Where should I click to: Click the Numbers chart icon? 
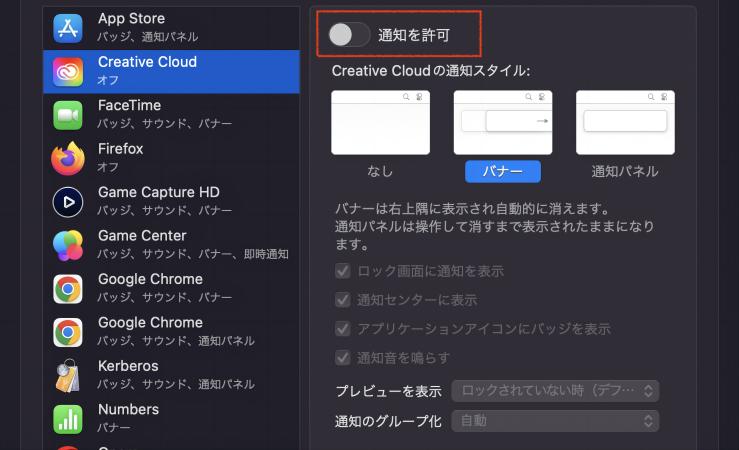[68, 419]
